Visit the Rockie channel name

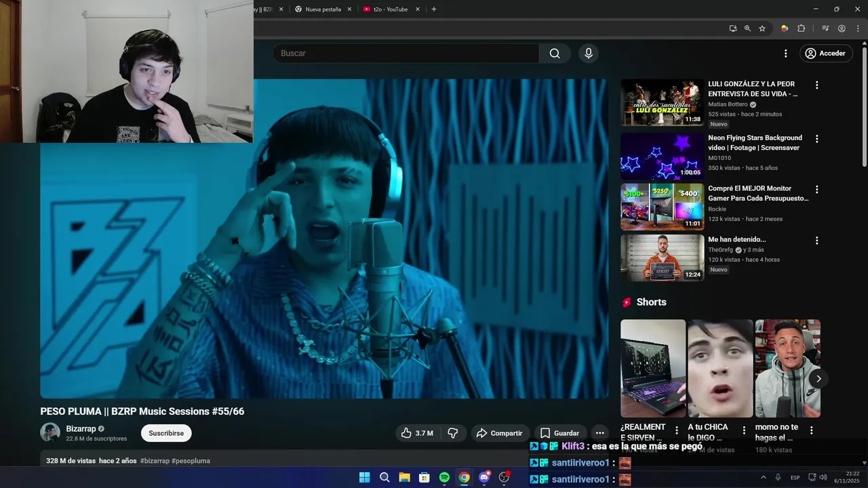point(717,209)
